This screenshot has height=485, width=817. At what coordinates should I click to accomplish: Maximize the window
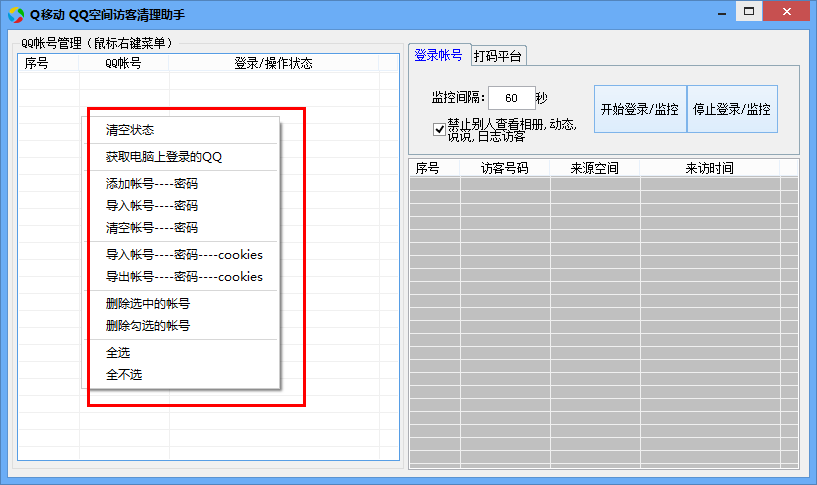point(749,11)
